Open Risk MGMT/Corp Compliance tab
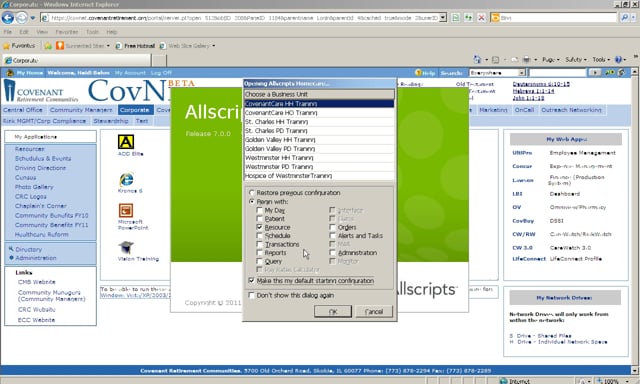 44,121
